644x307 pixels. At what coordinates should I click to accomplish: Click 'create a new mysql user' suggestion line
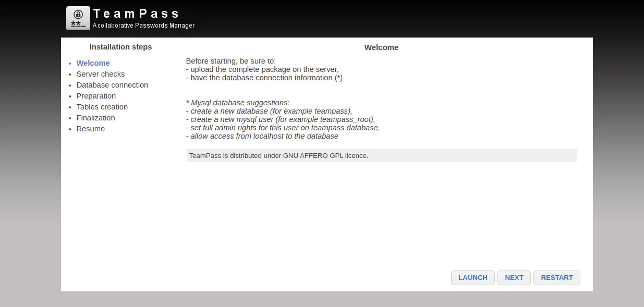(x=281, y=119)
